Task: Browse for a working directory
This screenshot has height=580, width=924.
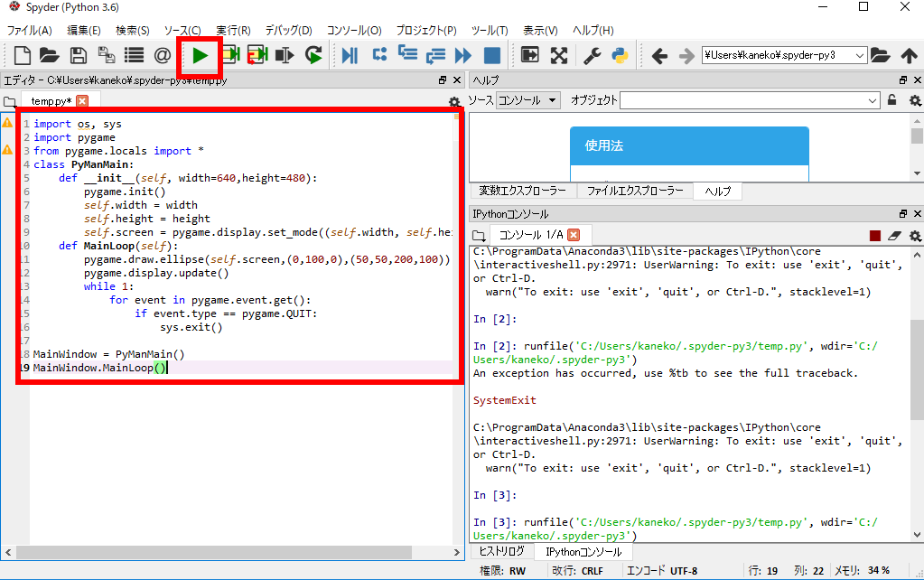Action: [880, 55]
